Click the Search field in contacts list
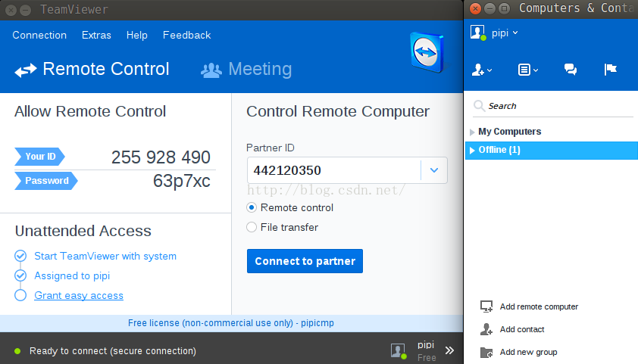Screen dimensions: 638x364 point(552,106)
